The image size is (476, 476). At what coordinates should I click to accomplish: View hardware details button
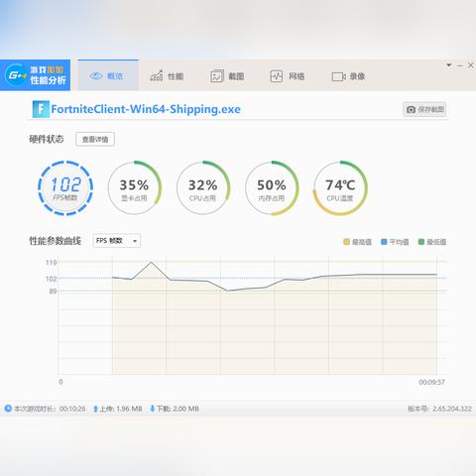click(95, 139)
